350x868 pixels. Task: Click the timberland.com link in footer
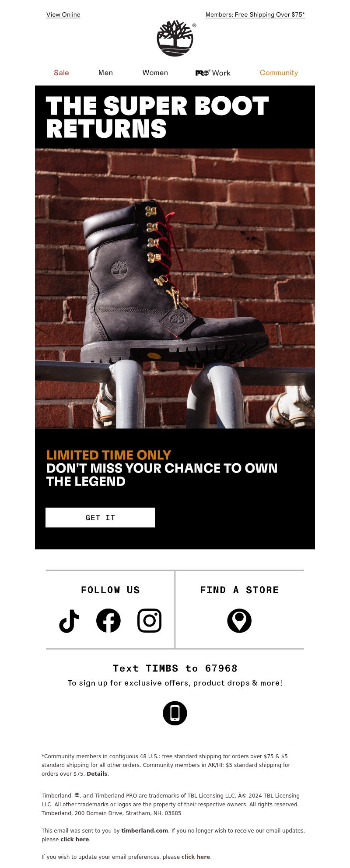point(145,830)
